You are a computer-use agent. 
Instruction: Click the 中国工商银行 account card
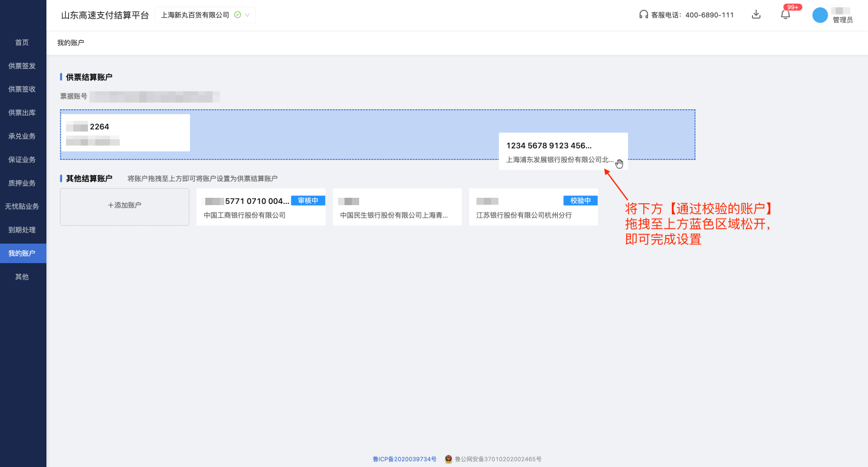[261, 206]
